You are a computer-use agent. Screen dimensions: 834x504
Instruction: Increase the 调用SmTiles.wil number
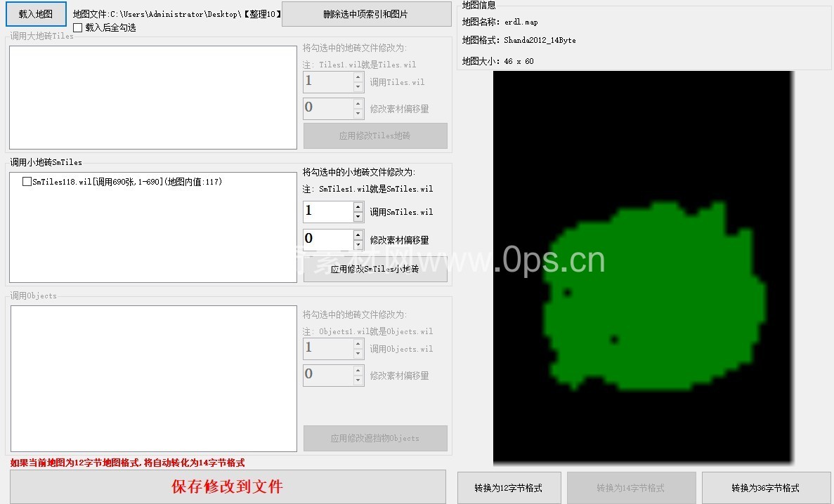[x=358, y=207]
